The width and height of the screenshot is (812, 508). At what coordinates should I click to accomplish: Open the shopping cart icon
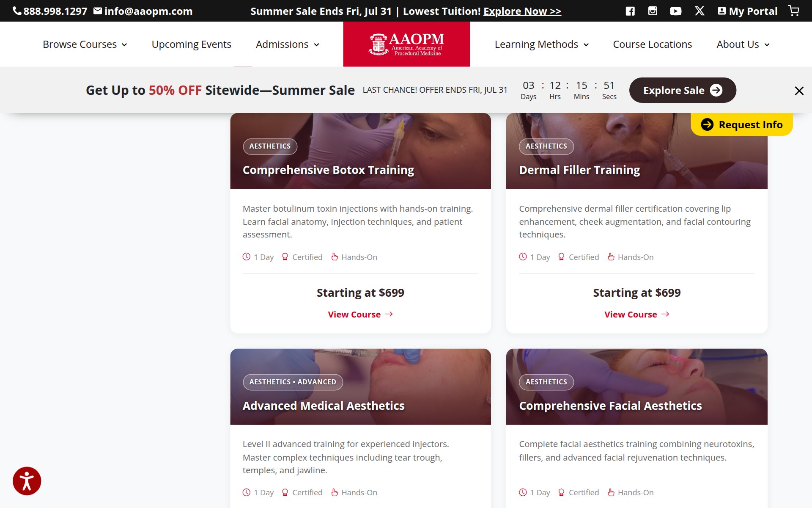[x=794, y=11]
